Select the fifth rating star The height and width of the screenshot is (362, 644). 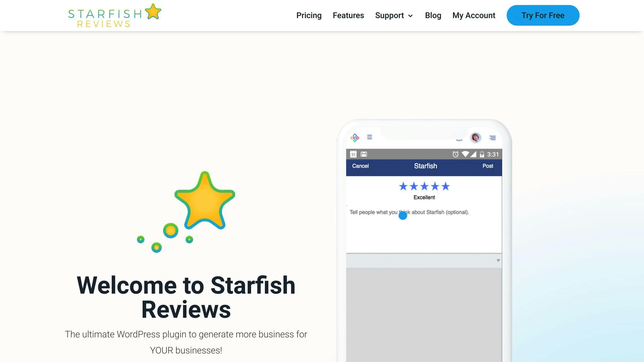coord(445,186)
